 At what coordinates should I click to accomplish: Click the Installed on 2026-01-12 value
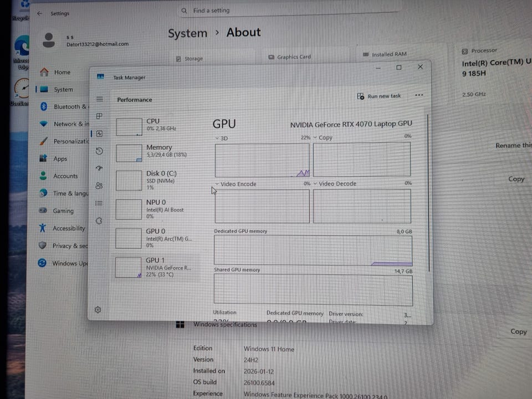pos(259,371)
